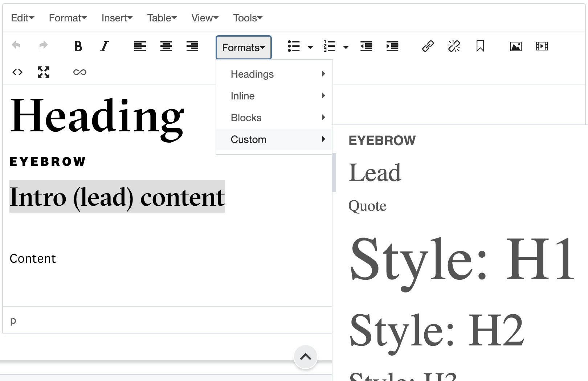Open the Insert menu
Viewport: 588px width, 381px height.
pyautogui.click(x=117, y=17)
